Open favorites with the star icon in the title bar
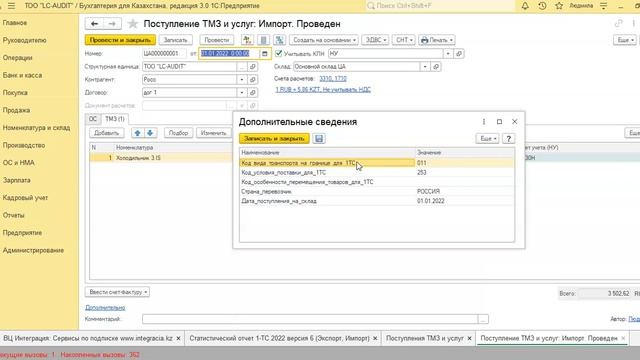 pos(559,6)
